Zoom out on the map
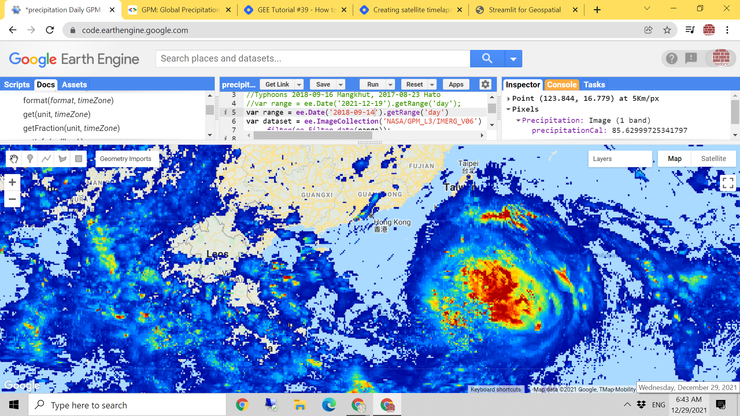The width and height of the screenshot is (740, 416). click(13, 199)
